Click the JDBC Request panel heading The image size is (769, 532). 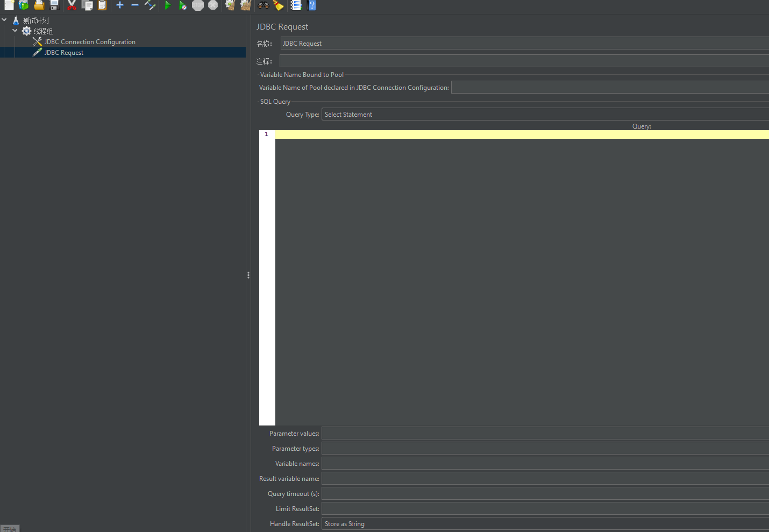(282, 26)
